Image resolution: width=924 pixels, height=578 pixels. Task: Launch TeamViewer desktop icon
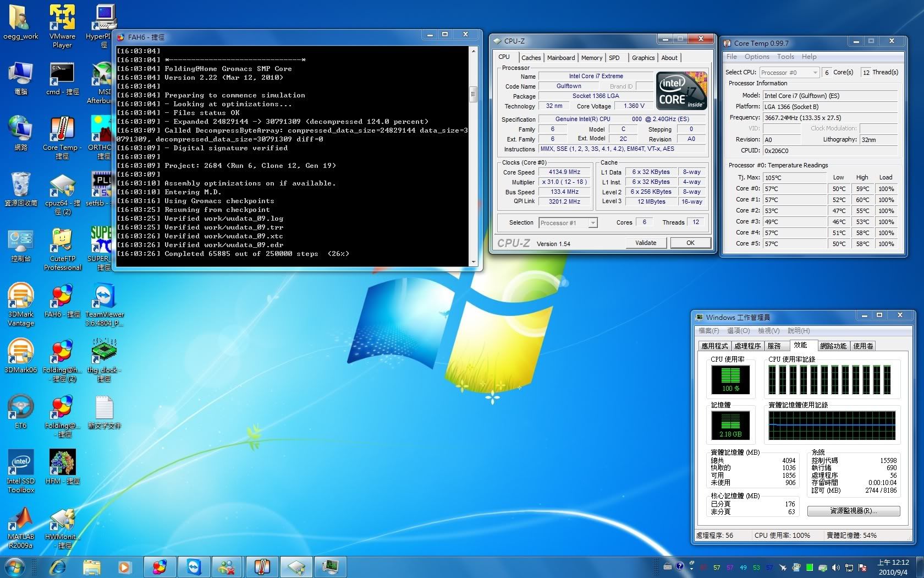[104, 304]
